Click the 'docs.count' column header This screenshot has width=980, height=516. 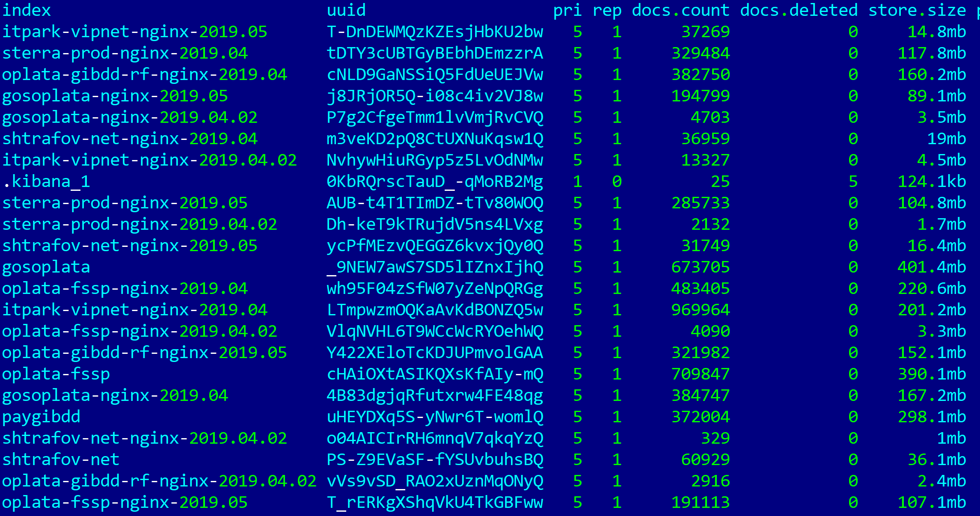coord(680,10)
